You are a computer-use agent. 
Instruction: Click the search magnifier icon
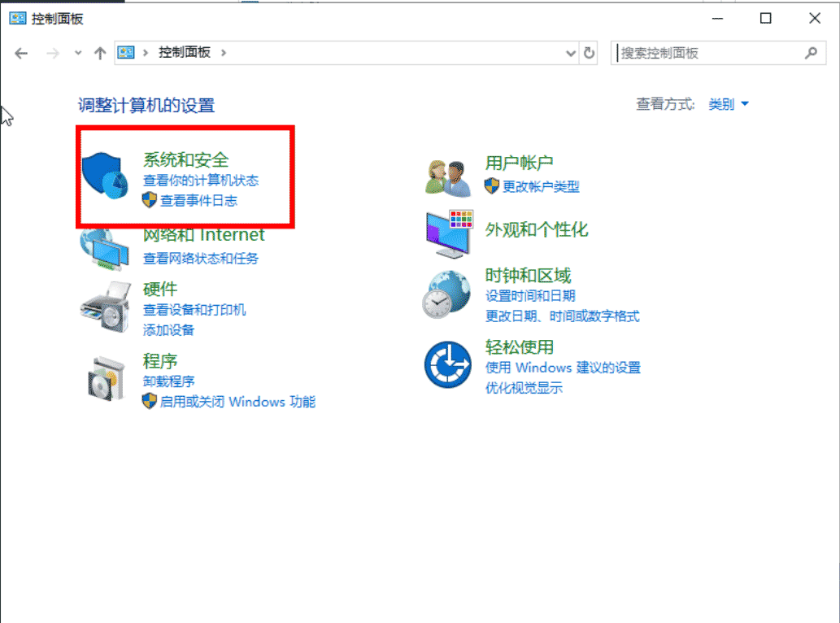812,52
